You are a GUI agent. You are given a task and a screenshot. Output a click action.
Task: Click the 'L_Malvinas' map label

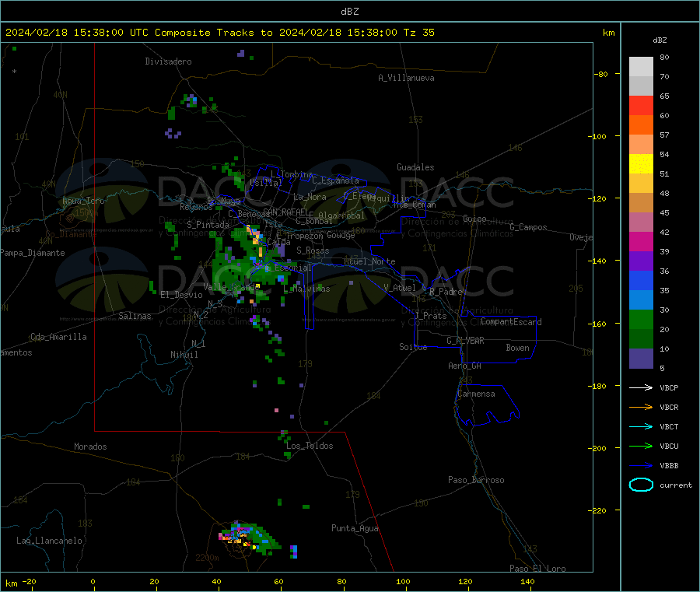click(307, 289)
